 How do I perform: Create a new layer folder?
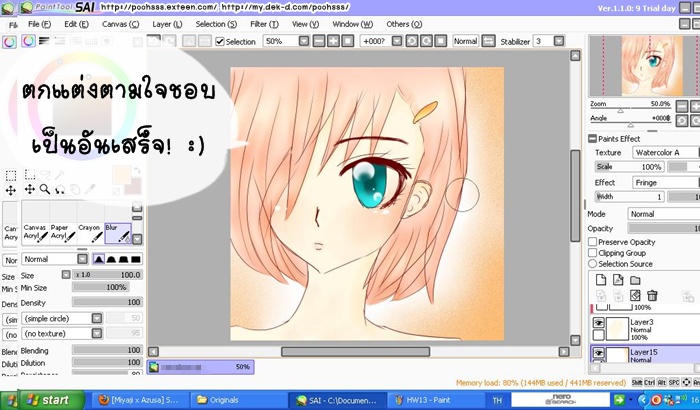tap(635, 280)
